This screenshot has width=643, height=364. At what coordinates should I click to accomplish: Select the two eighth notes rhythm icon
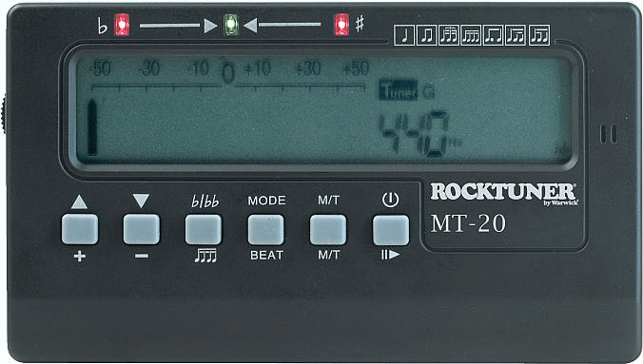pos(427,35)
